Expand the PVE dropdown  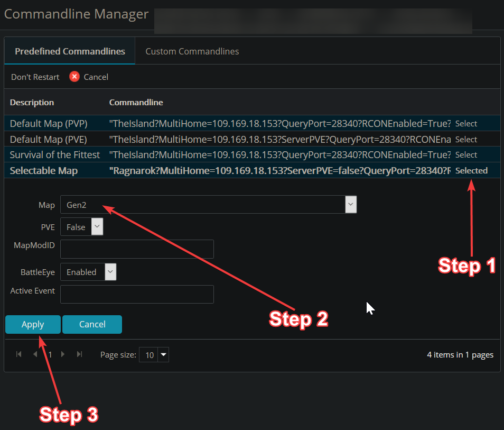pos(97,227)
